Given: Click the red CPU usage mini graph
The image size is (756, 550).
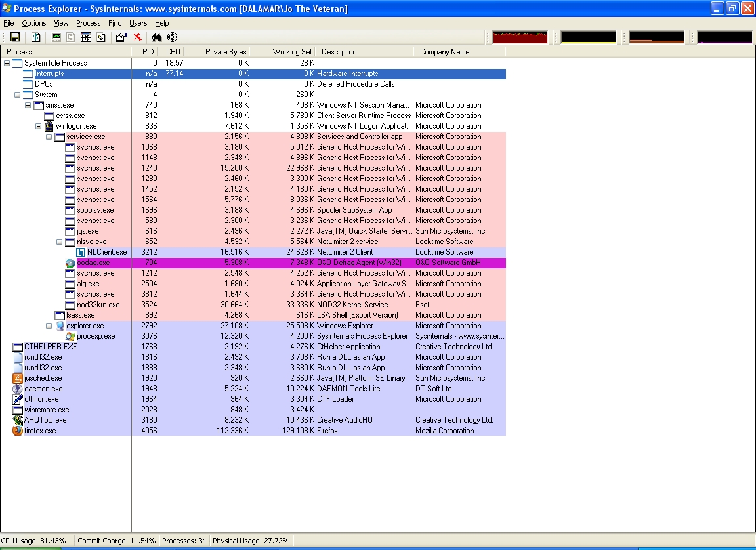Looking at the screenshot, I should pos(520,37).
